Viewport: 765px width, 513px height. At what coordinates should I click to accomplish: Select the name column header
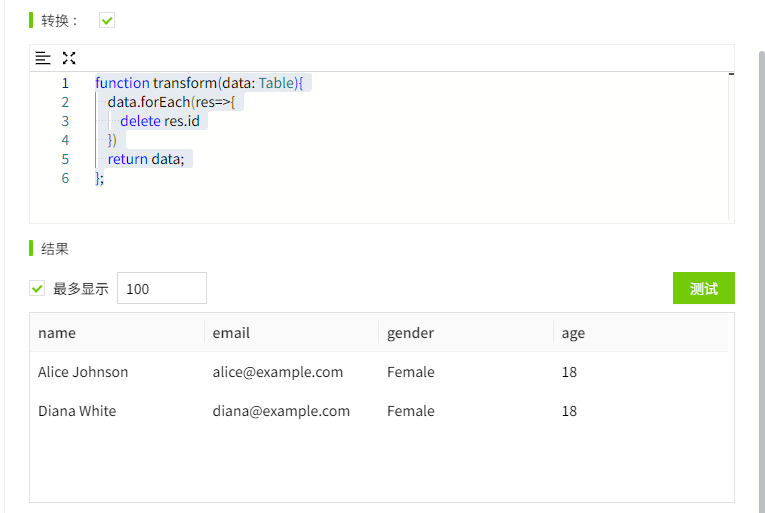(57, 333)
